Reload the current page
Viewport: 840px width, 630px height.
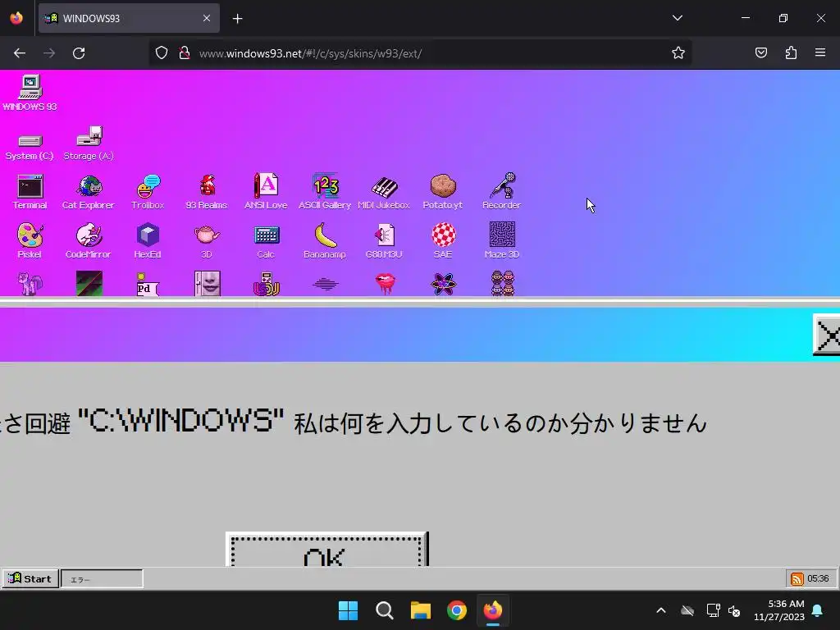click(79, 53)
